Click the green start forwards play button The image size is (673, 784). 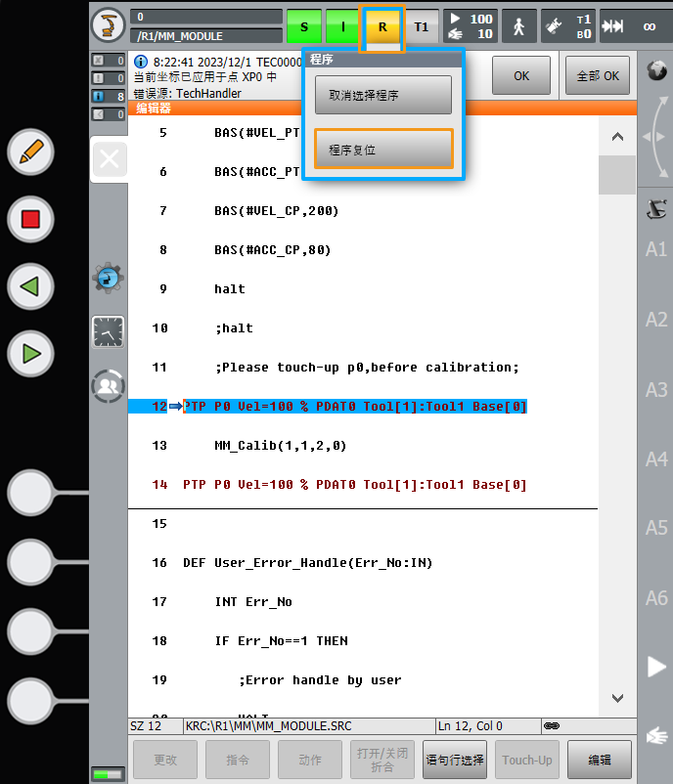point(30,354)
